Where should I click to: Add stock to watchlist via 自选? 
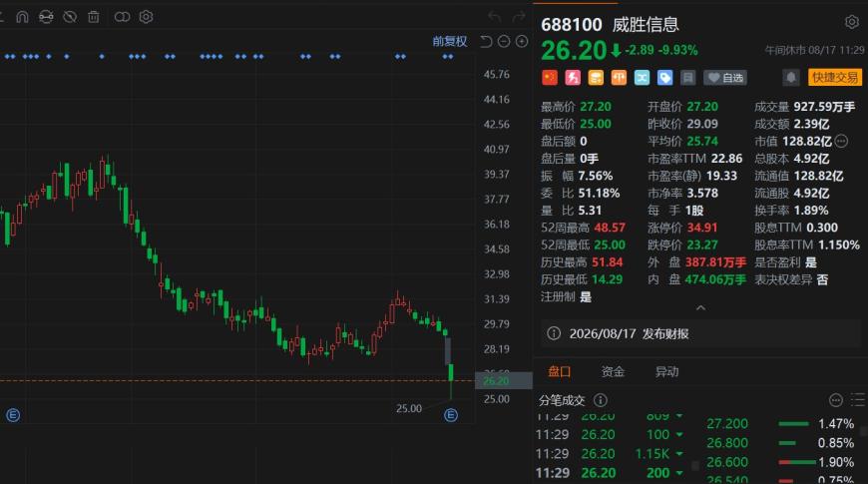[x=725, y=78]
